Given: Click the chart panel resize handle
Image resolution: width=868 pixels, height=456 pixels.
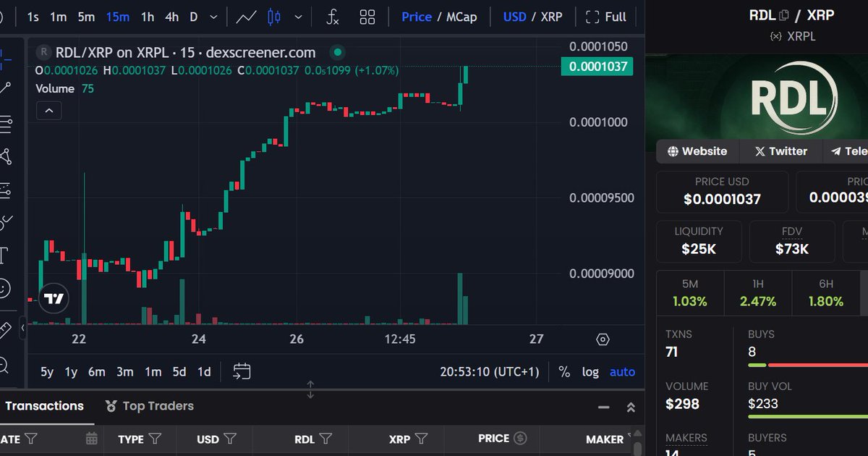Looking at the screenshot, I should tap(310, 389).
